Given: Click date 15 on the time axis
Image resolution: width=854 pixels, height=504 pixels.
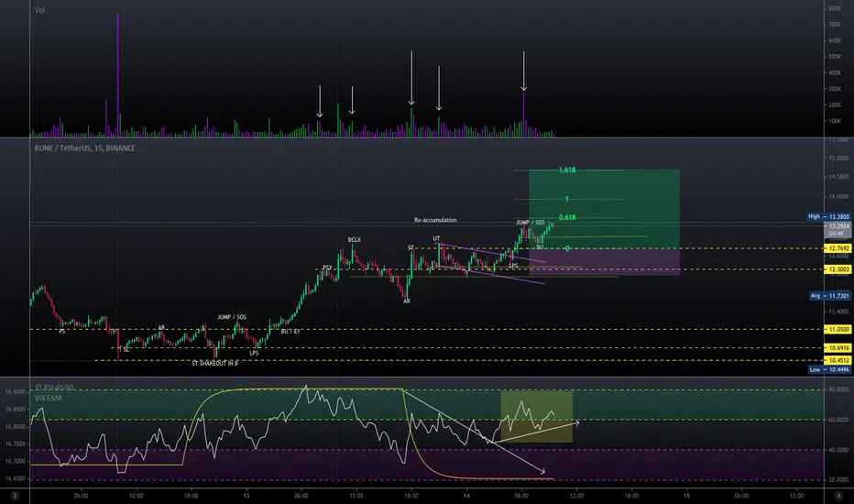Looking at the screenshot, I should click(x=686, y=496).
